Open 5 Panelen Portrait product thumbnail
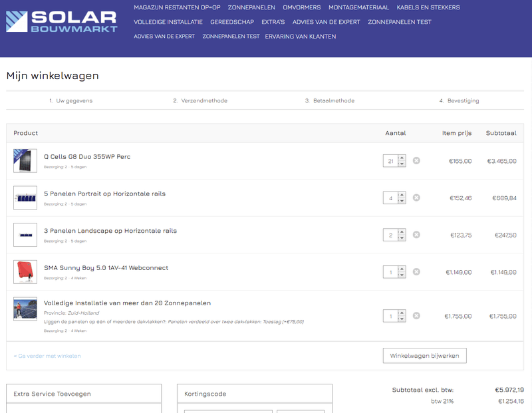This screenshot has height=413, width=532. click(x=25, y=198)
